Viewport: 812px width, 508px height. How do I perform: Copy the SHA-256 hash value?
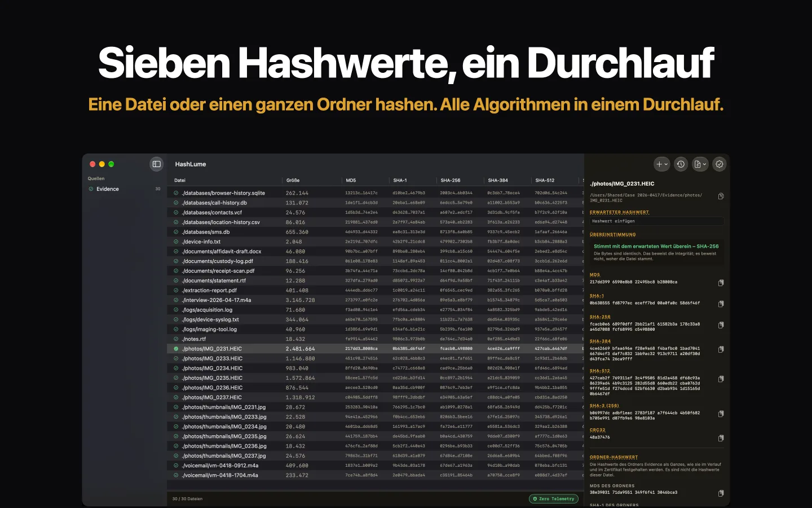[x=721, y=325]
